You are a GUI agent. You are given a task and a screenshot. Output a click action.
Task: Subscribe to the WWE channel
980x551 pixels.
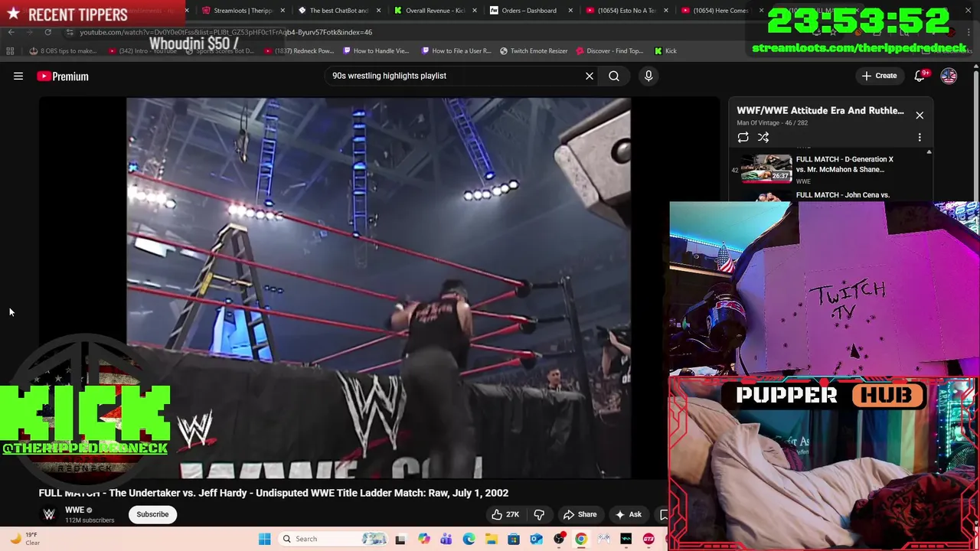[x=152, y=514]
